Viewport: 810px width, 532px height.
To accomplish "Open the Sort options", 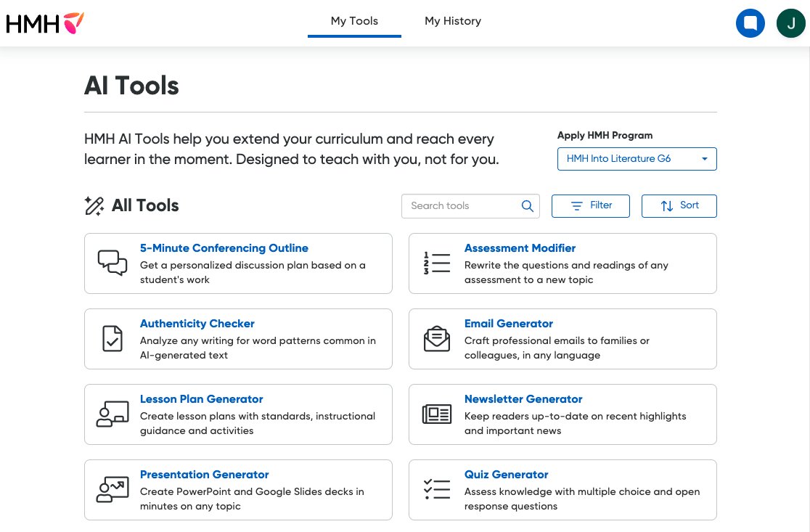I will [x=679, y=206].
